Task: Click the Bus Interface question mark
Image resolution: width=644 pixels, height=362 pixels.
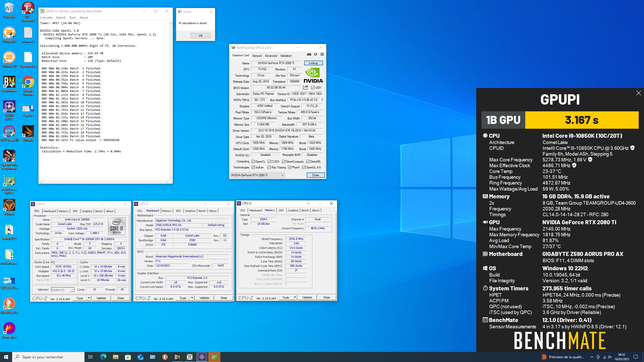Action: pos(322,100)
